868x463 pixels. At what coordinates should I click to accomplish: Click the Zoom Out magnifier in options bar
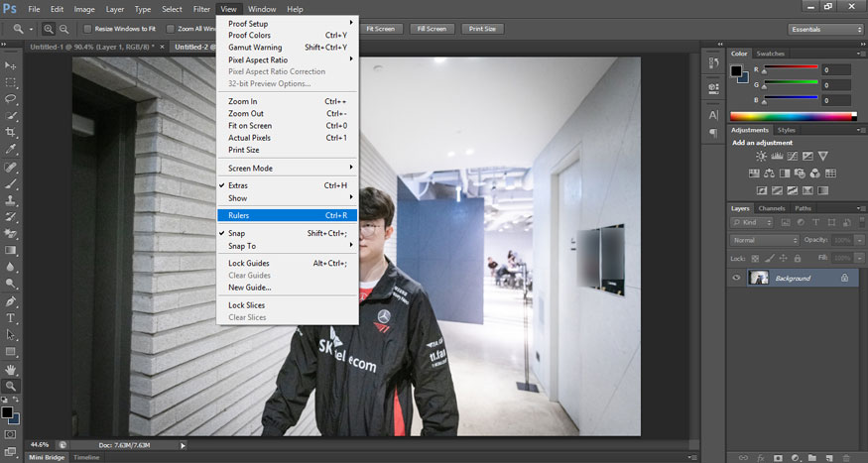click(64, 29)
